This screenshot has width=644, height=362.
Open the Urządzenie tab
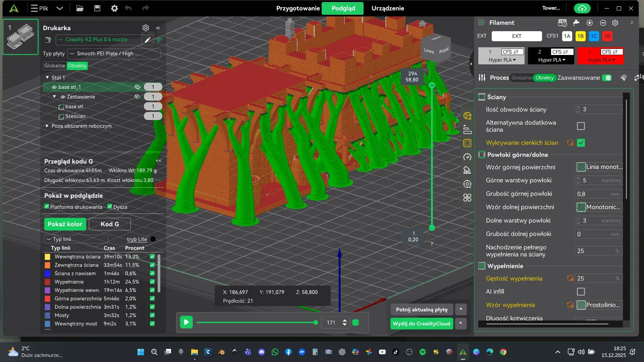click(x=387, y=8)
